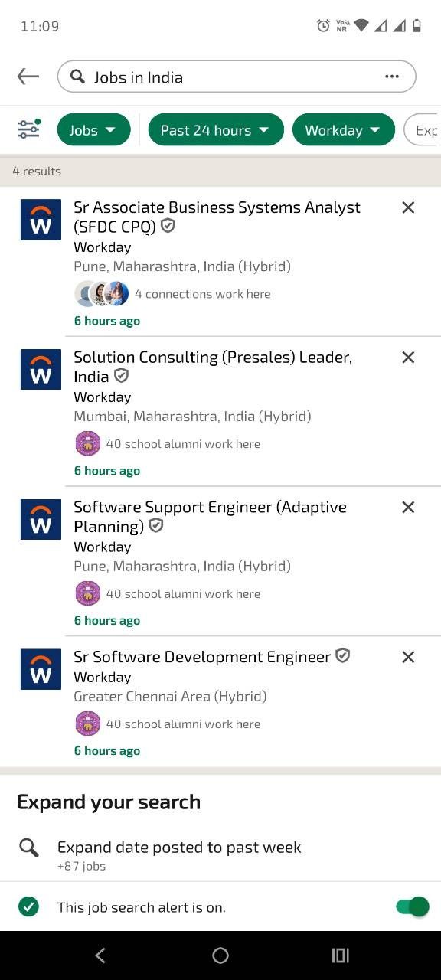
Task: Turn off the job search alert switch
Action: [x=412, y=907]
